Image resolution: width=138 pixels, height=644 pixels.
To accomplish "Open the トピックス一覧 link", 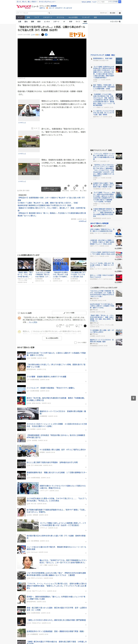I will (115, 21).
